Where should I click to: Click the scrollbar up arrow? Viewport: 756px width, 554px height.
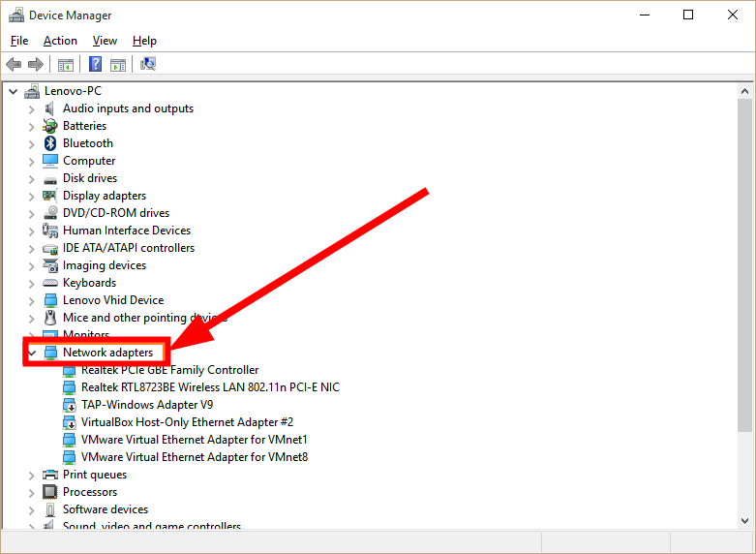pos(744,91)
